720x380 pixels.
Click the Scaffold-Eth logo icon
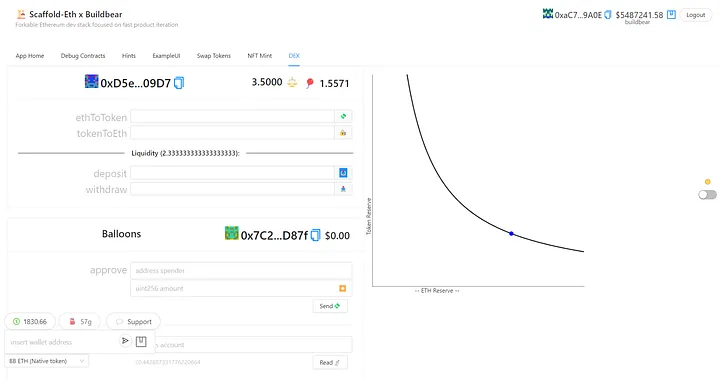point(21,14)
